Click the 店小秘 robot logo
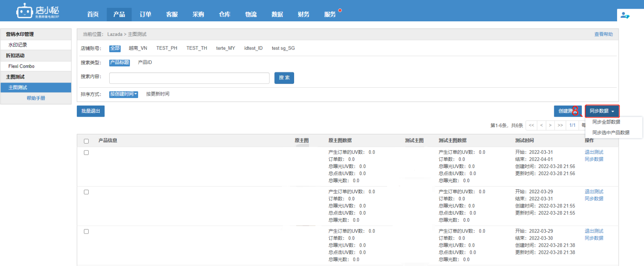This screenshot has width=644, height=266. pyautogui.click(x=25, y=11)
